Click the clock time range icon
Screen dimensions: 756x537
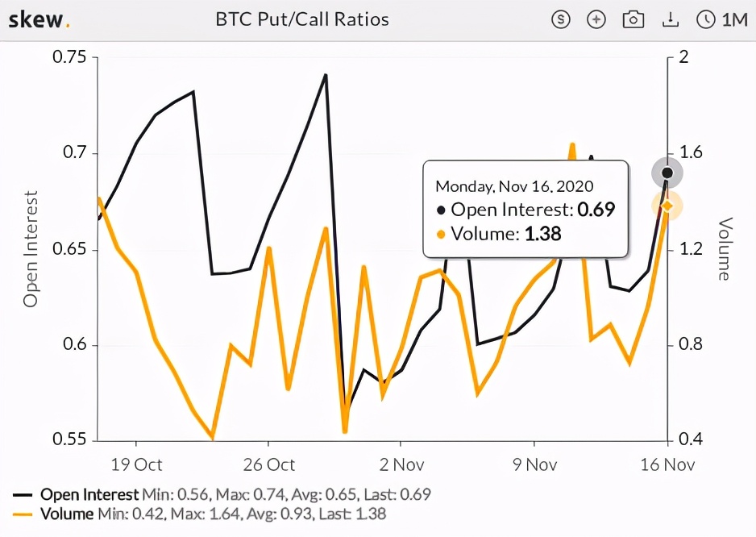[x=706, y=20]
